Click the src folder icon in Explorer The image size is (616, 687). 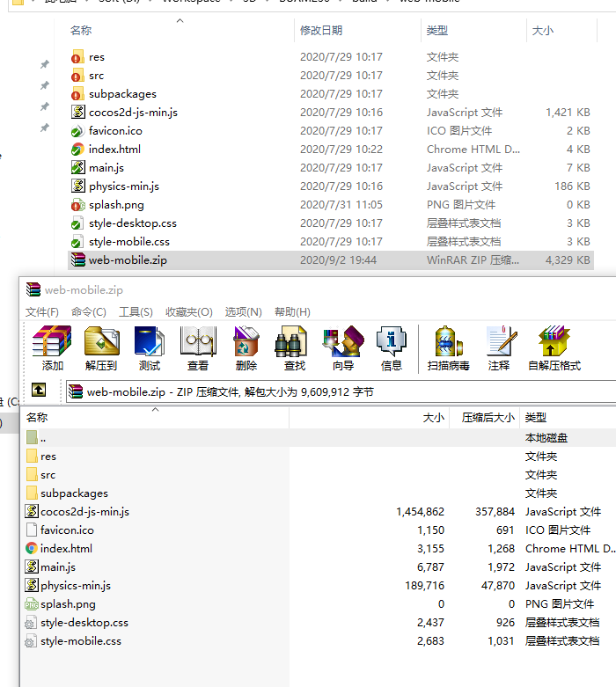(77, 76)
